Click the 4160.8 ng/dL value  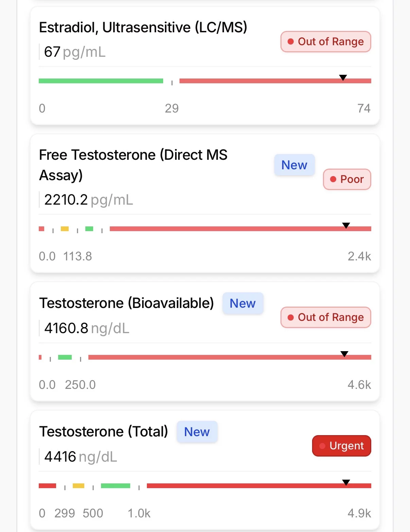(x=87, y=328)
